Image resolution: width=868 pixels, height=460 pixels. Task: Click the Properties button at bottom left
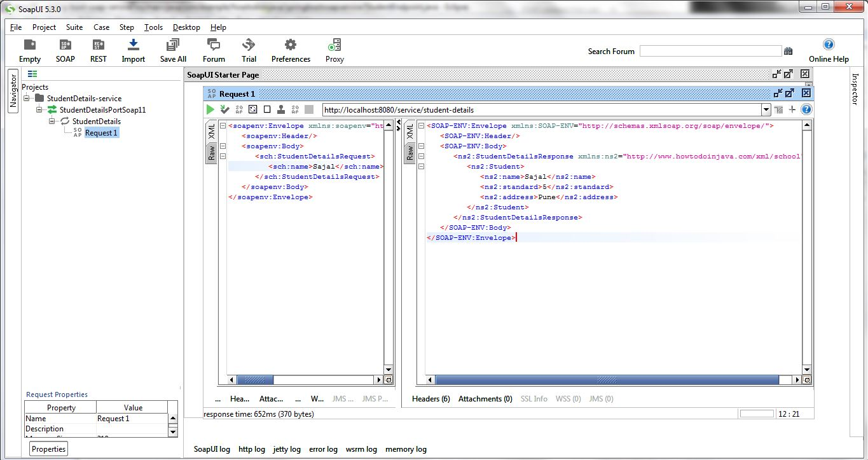click(48, 449)
